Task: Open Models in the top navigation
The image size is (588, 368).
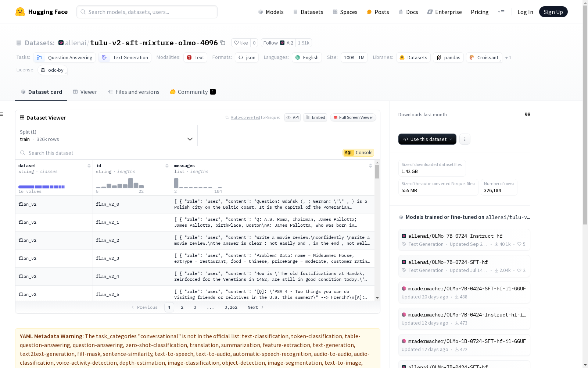Action: [x=271, y=12]
